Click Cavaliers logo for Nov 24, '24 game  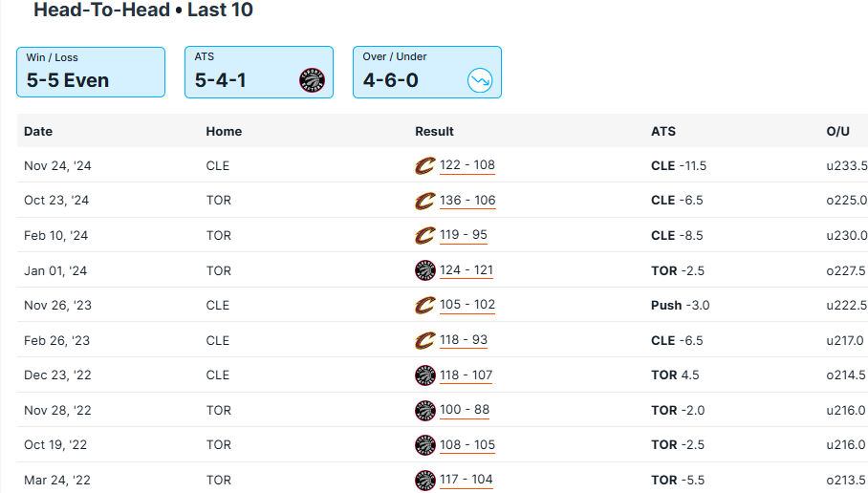coord(424,166)
